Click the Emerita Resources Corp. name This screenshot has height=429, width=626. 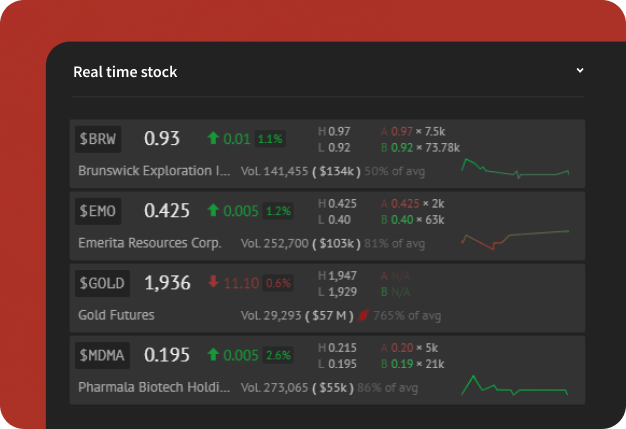149,243
